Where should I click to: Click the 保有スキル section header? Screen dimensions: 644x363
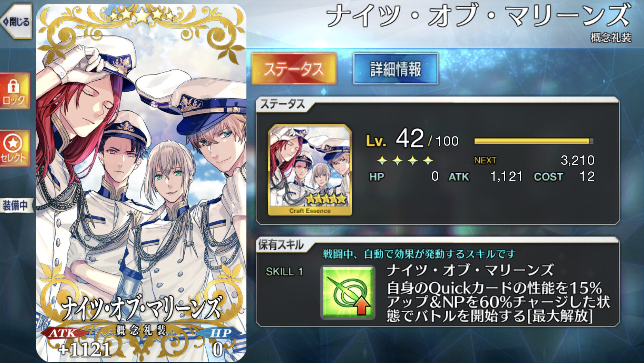281,245
